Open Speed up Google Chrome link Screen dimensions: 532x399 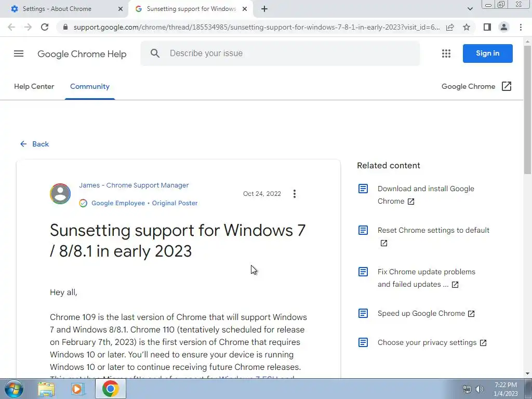[x=426, y=313]
